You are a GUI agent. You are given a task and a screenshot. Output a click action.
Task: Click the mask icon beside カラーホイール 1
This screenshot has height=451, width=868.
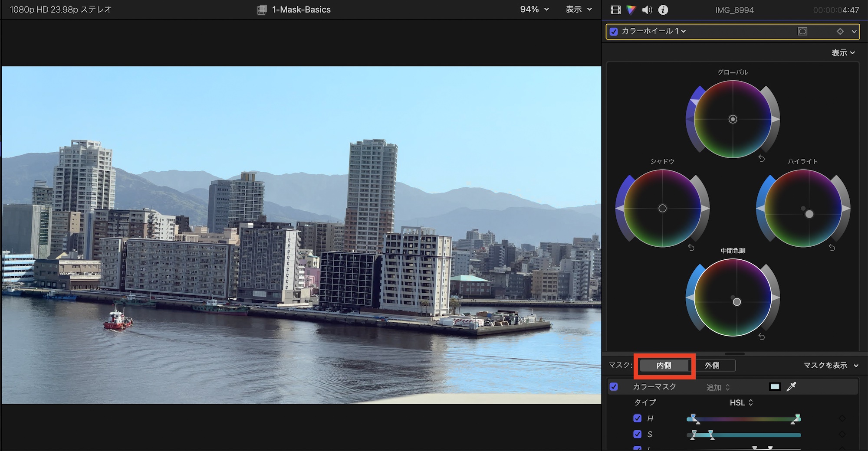802,31
